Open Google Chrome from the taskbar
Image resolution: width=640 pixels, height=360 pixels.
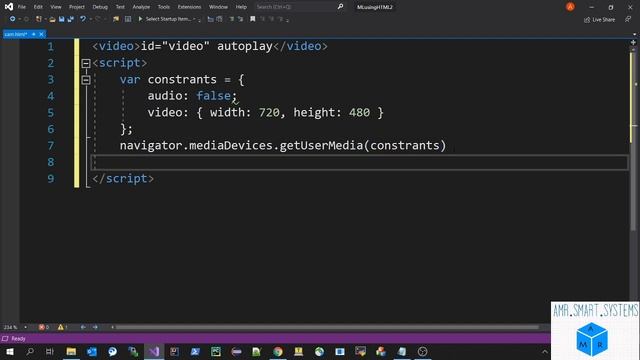(278, 351)
